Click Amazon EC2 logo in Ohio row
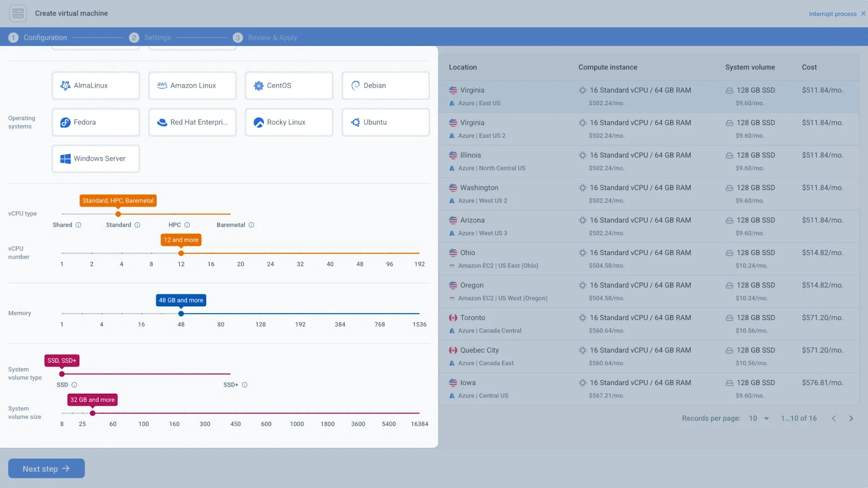This screenshot has height=488, width=868. pyautogui.click(x=452, y=266)
